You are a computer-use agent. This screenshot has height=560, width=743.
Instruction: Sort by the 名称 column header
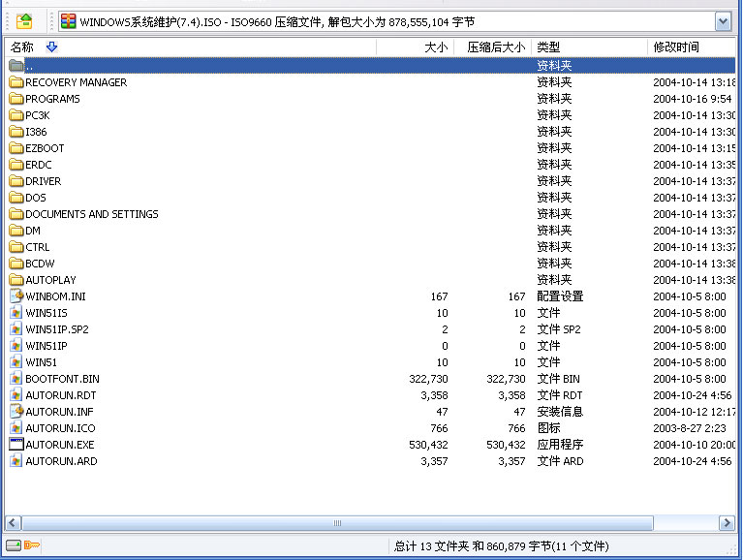click(22, 47)
